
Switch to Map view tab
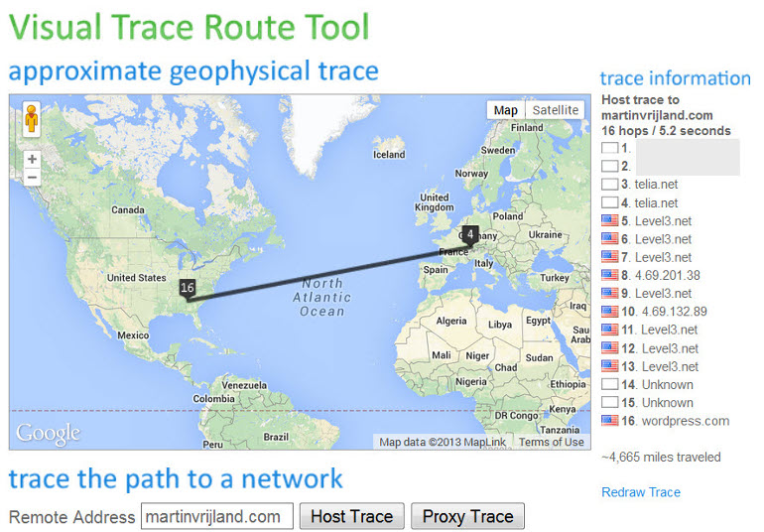pyautogui.click(x=505, y=110)
